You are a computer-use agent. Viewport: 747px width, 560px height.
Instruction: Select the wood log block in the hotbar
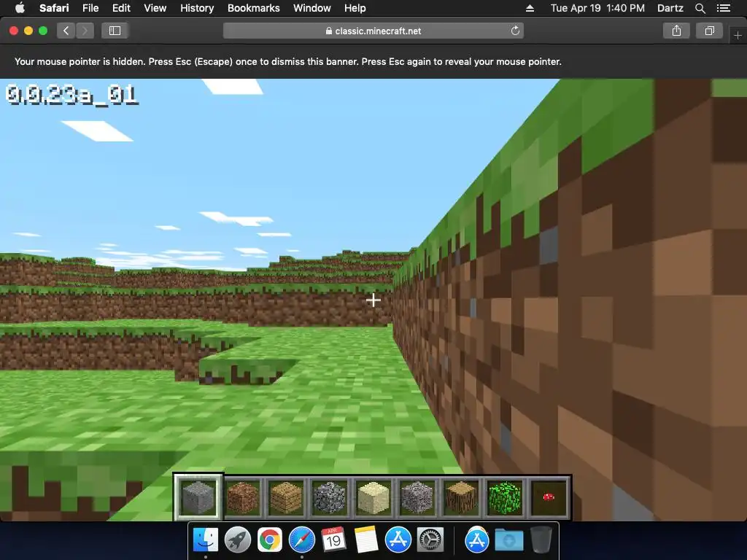coord(461,497)
